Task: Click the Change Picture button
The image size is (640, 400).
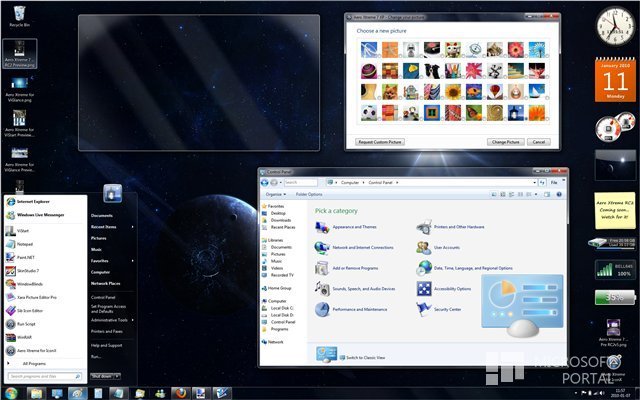Action: click(505, 142)
